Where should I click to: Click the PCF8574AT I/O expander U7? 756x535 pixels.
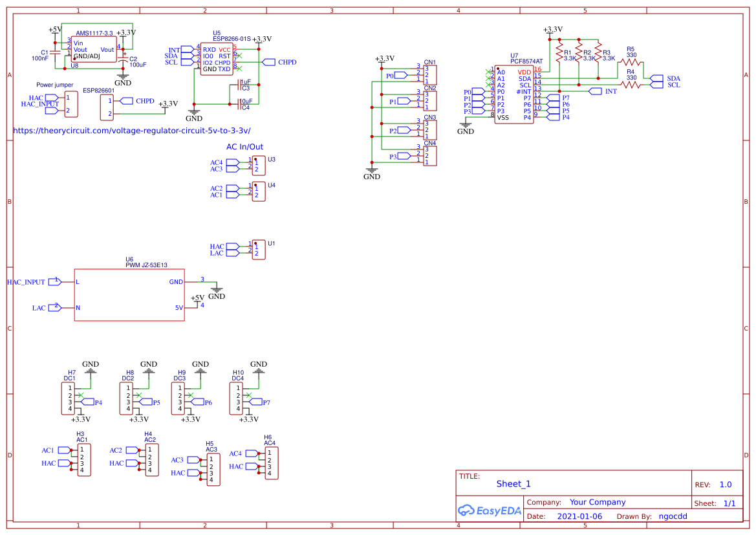pos(514,94)
